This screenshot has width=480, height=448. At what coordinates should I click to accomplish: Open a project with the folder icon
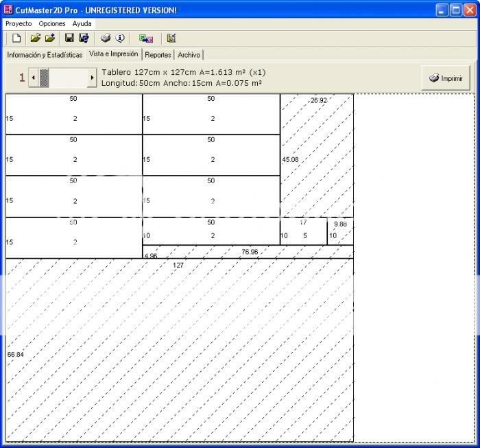coord(36,38)
